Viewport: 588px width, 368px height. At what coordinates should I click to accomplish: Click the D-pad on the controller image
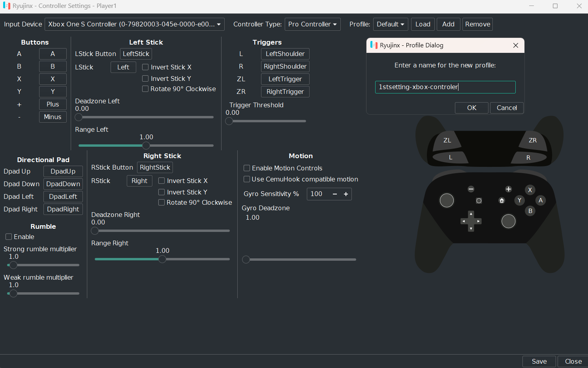(471, 221)
